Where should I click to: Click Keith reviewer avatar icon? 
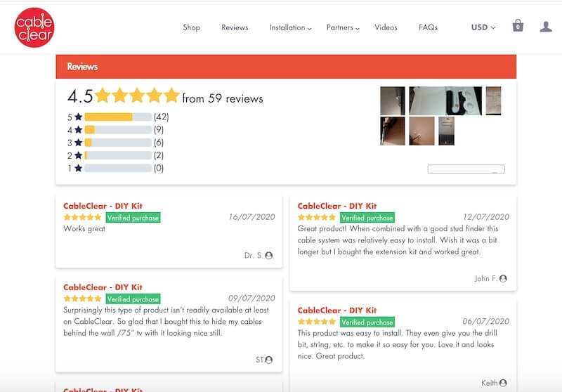pos(503,383)
